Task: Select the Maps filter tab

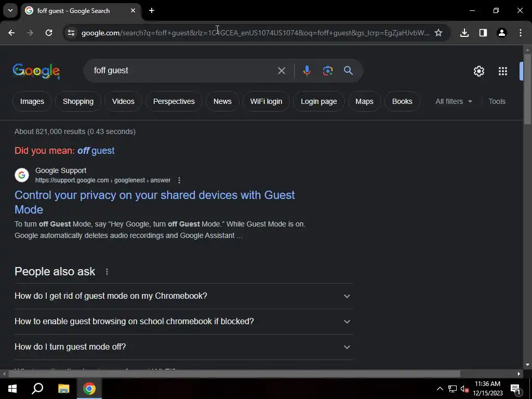Action: click(x=364, y=101)
